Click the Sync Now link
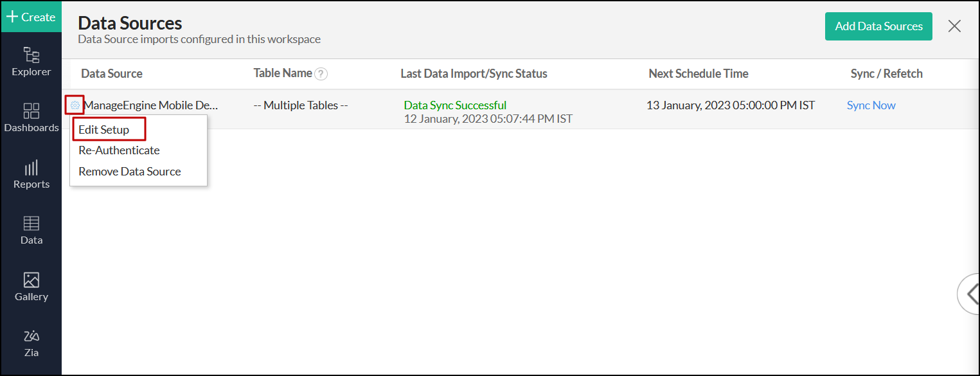 (871, 105)
